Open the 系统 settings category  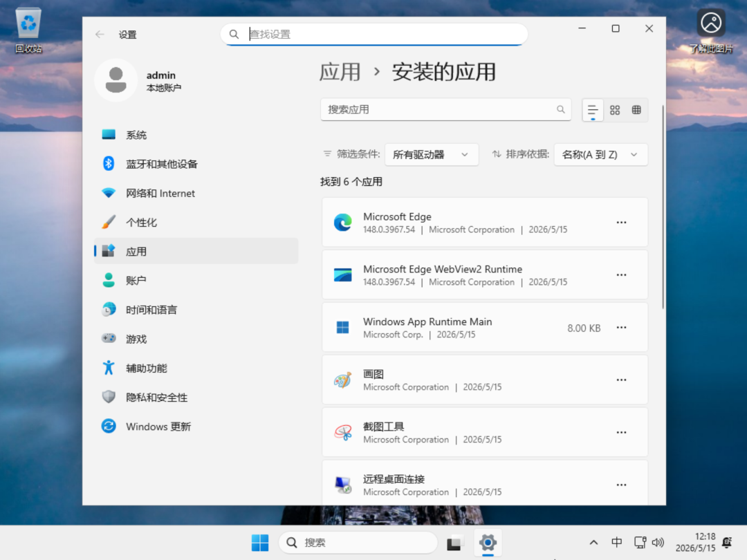(196, 135)
